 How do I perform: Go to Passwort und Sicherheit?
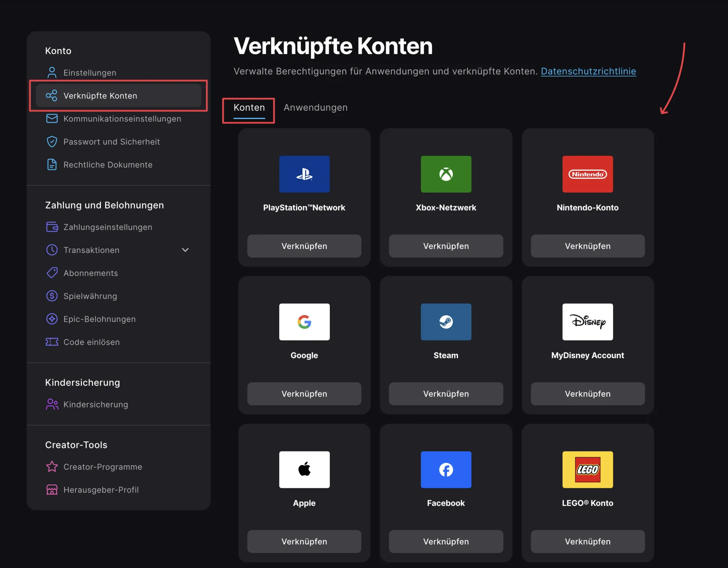118,142
